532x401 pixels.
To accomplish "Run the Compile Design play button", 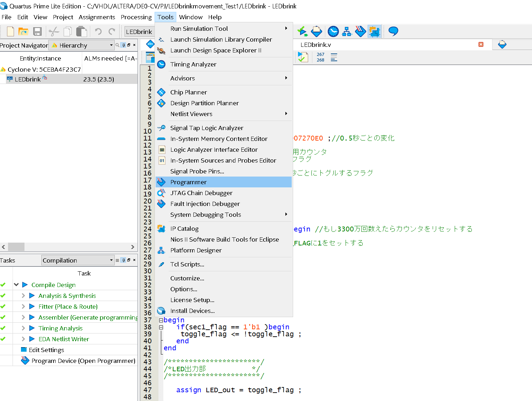I will pyautogui.click(x=25, y=285).
